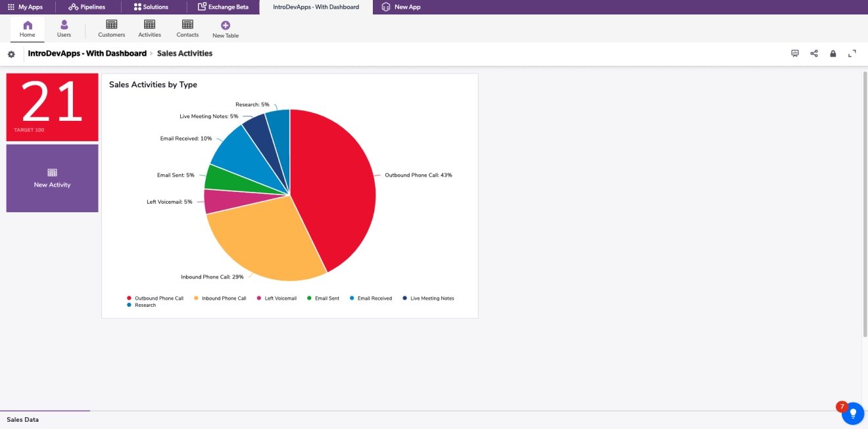Click the share icon in header

tap(814, 54)
